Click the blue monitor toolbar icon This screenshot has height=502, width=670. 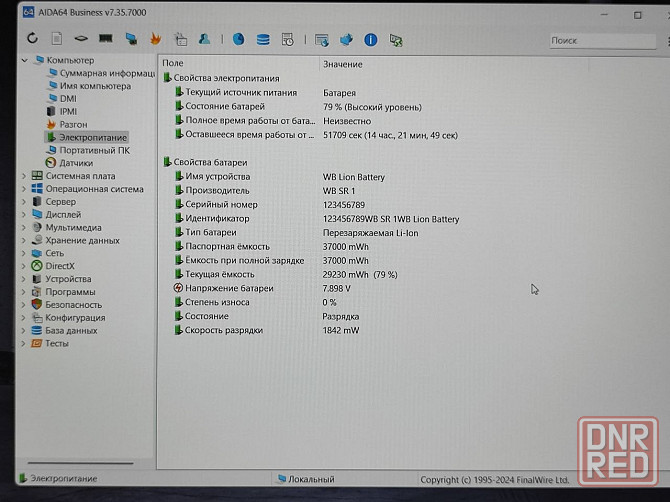131,39
